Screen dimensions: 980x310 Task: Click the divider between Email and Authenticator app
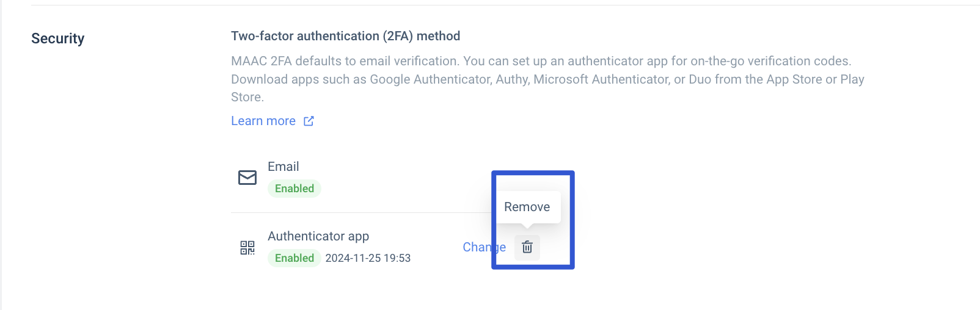click(x=360, y=213)
